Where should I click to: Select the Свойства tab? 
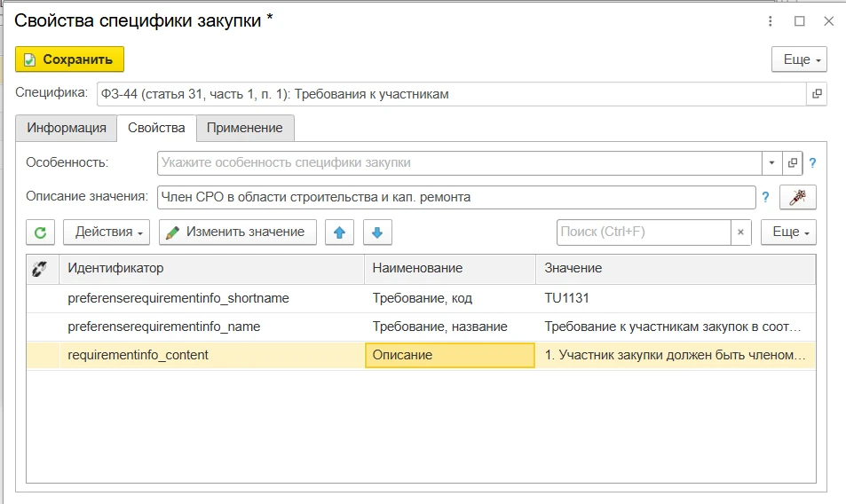click(x=156, y=129)
